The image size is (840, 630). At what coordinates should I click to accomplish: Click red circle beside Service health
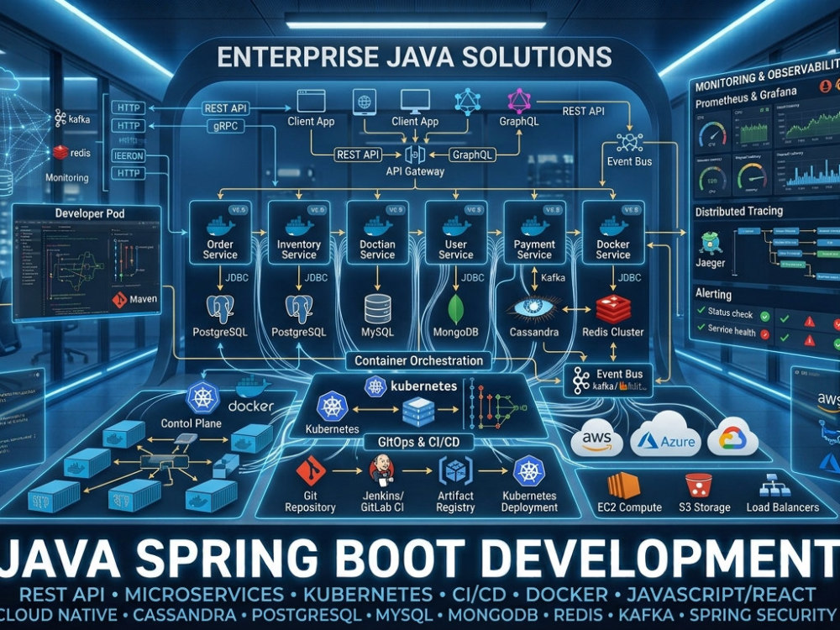click(765, 334)
